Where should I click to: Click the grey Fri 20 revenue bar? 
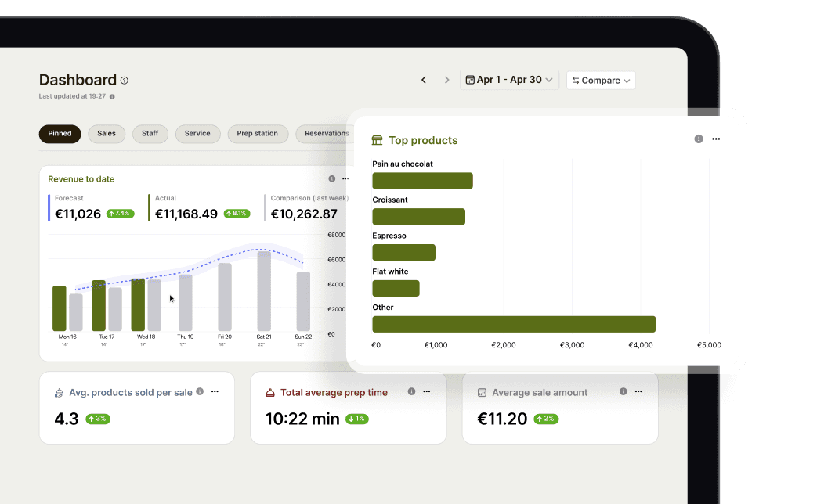tap(225, 297)
